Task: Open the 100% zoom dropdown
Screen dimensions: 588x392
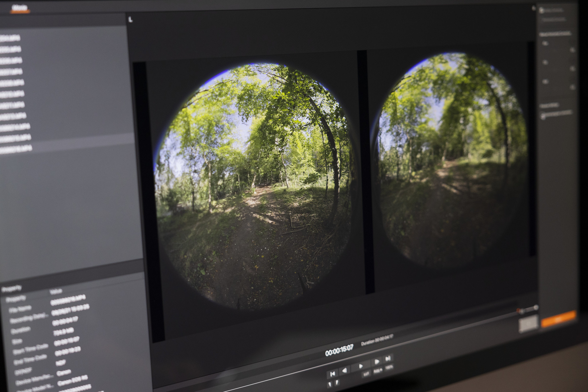Action: pos(389,367)
